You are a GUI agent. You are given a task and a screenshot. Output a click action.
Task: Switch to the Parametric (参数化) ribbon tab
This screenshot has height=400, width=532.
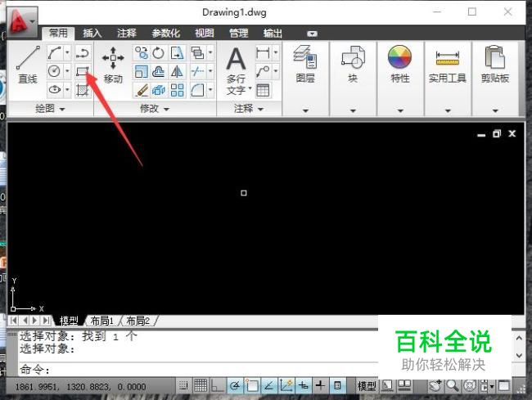[165, 34]
